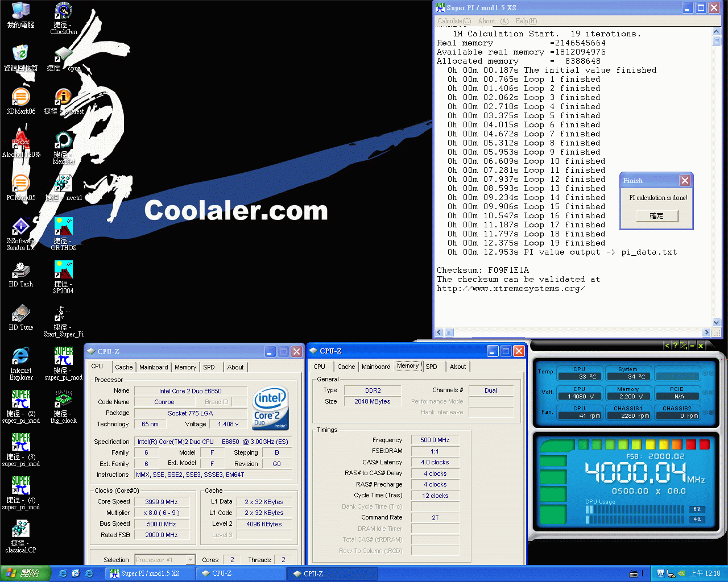This screenshot has width=728, height=582.
Task: Switch to CPU tab in Memory CPU-Z window
Action: (320, 367)
